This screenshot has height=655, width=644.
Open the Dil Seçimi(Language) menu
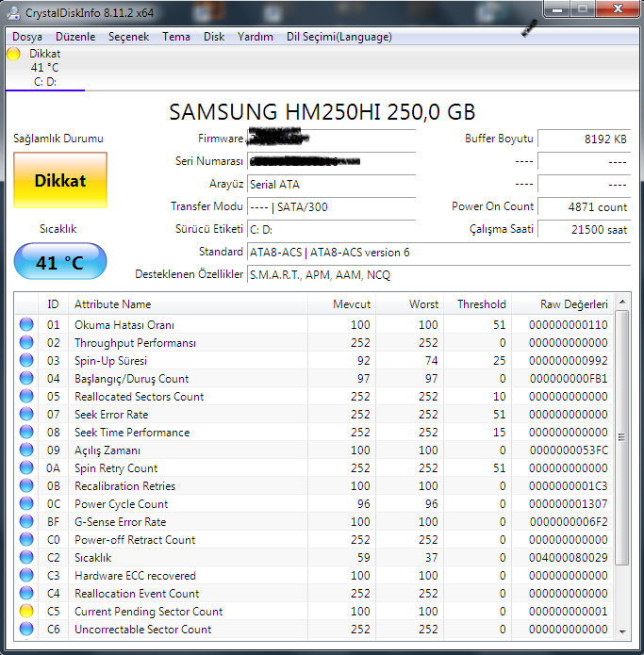pyautogui.click(x=339, y=37)
